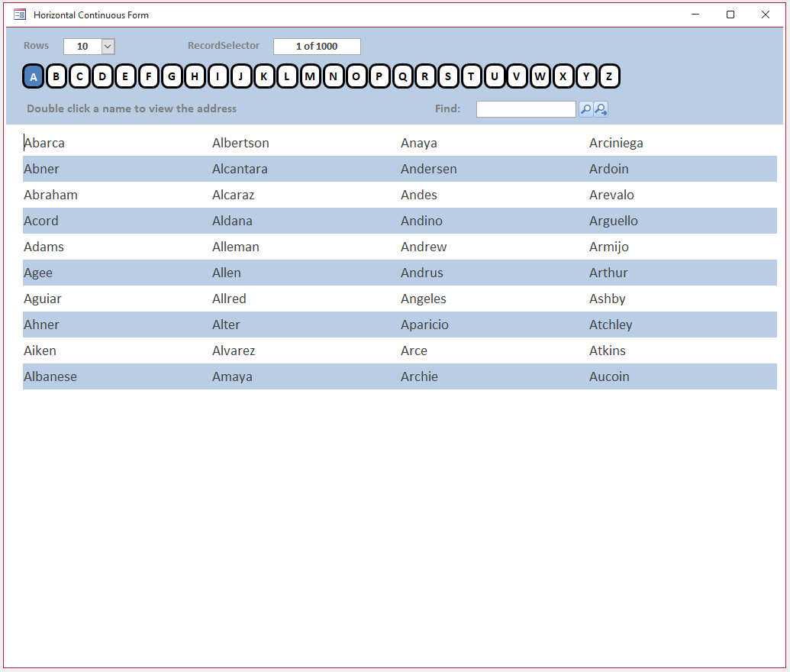Filter by letter Y

pyautogui.click(x=586, y=76)
